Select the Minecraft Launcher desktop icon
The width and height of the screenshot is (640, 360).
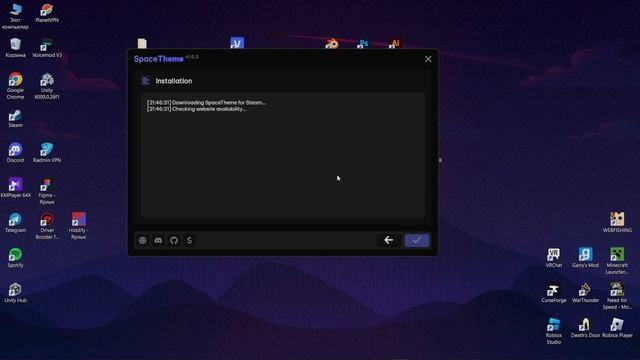pos(617,261)
